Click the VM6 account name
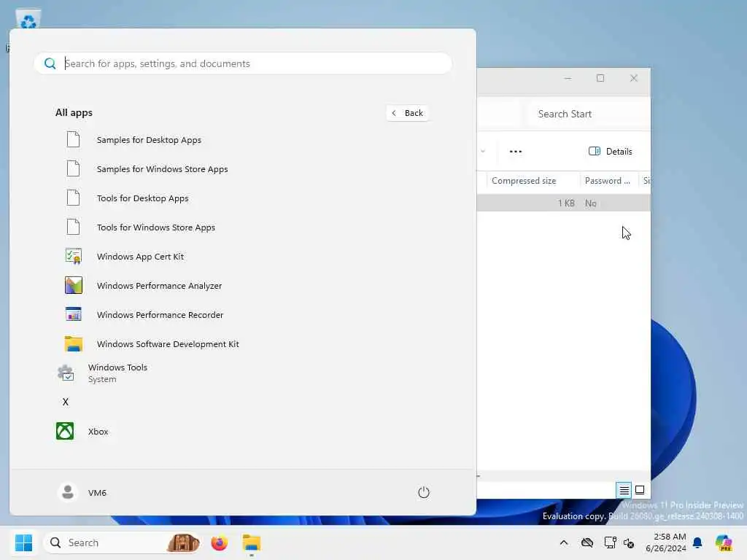Viewport: 747px width, 560px height. [97, 492]
